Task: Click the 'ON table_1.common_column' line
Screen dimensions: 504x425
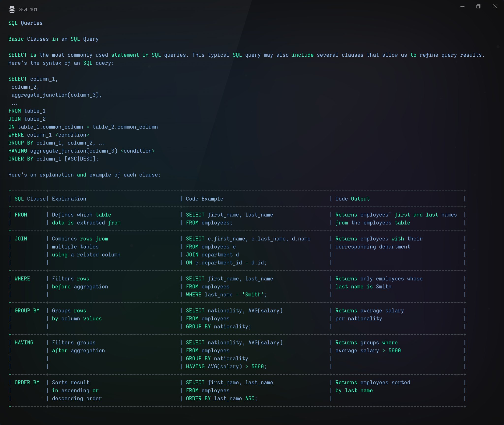Action: pyautogui.click(x=83, y=127)
